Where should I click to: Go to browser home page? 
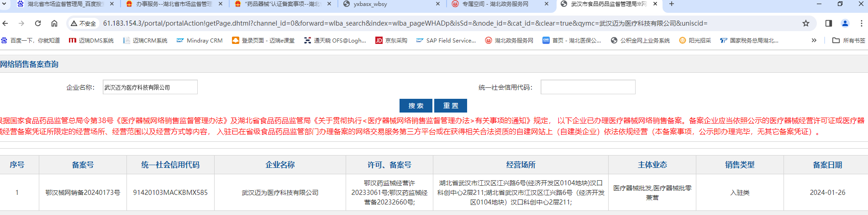click(54, 23)
